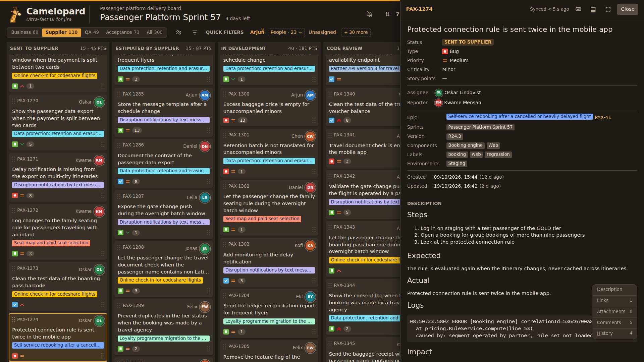This screenshot has height=362, width=644.
Task: Click the JB avatar on card PAX-1288
Action: pos(205,249)
